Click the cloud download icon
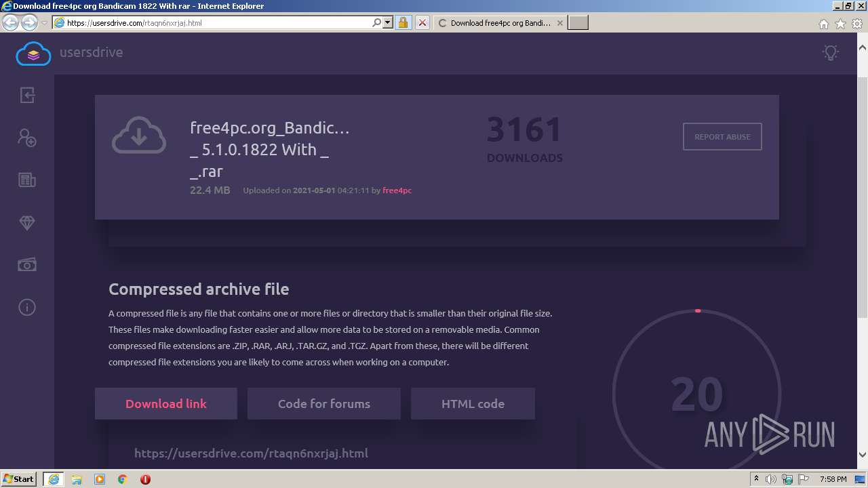The image size is (868, 488). pos(139,136)
